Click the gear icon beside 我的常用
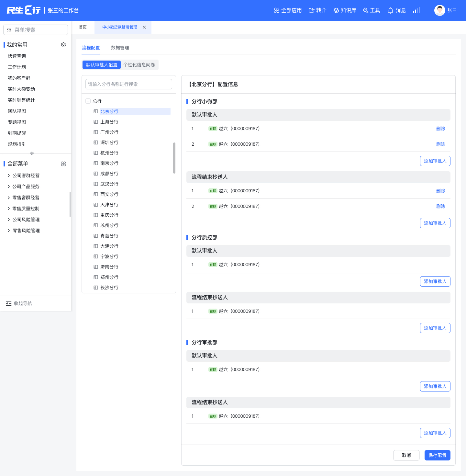The width and height of the screenshot is (466, 476). 63,45
